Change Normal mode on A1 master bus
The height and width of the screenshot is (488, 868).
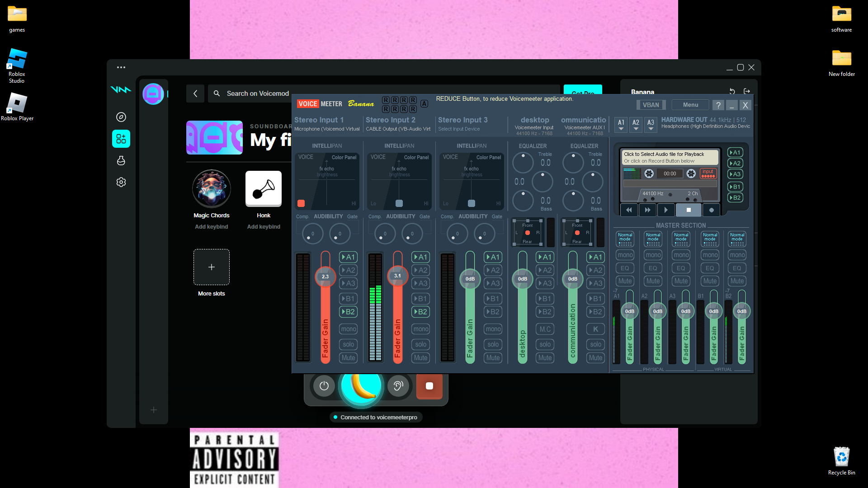[x=625, y=239]
